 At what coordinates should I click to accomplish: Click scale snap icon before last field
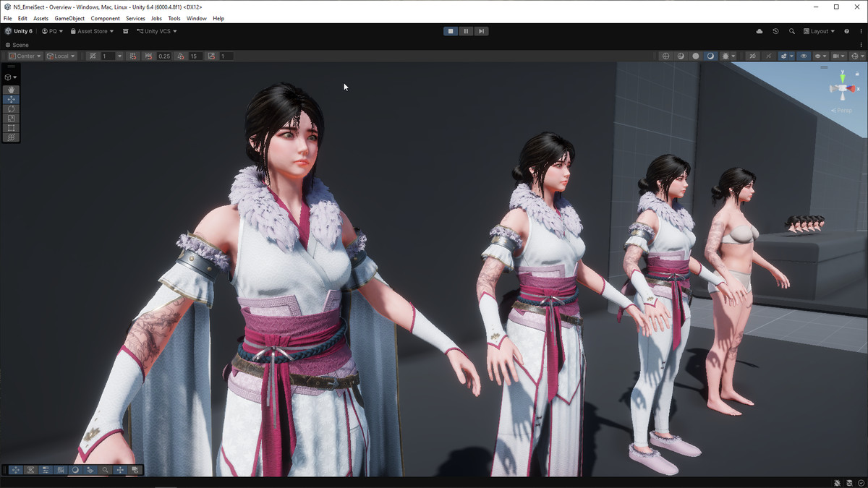[x=211, y=56]
